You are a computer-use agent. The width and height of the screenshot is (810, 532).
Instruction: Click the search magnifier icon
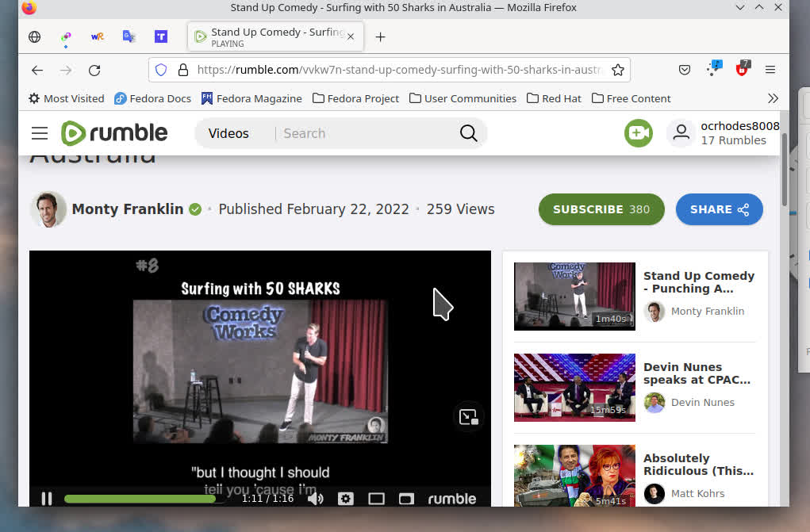click(468, 133)
